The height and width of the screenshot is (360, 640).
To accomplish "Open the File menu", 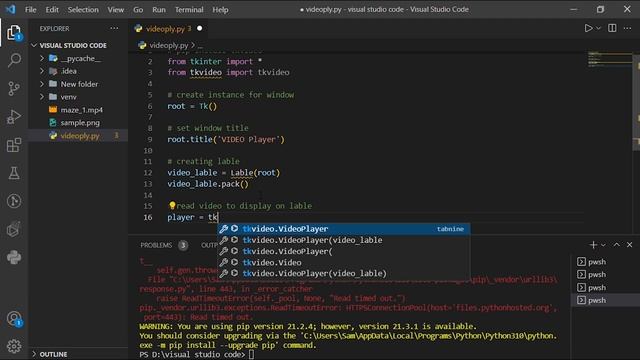I will pyautogui.click(x=31, y=9).
